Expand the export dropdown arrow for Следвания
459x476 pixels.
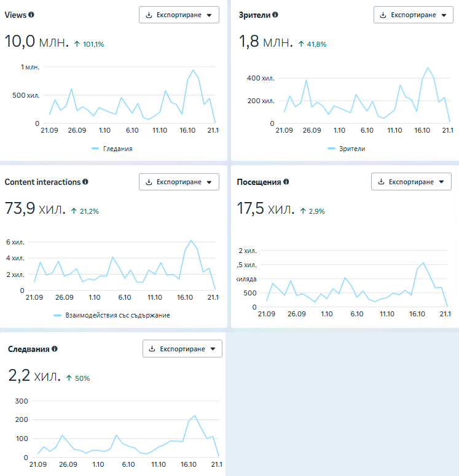tap(213, 349)
